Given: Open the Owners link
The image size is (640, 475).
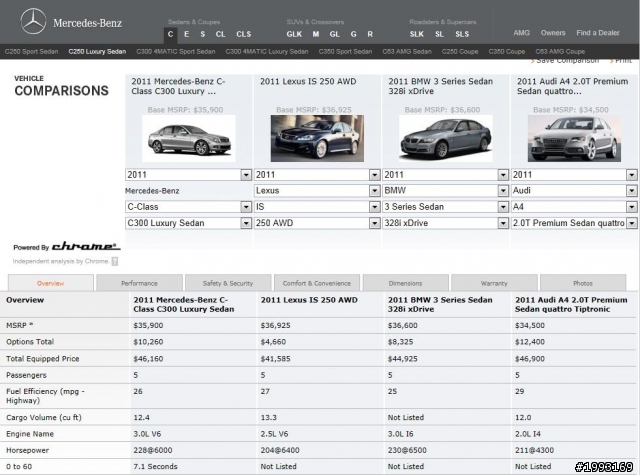Looking at the screenshot, I should tap(553, 33).
